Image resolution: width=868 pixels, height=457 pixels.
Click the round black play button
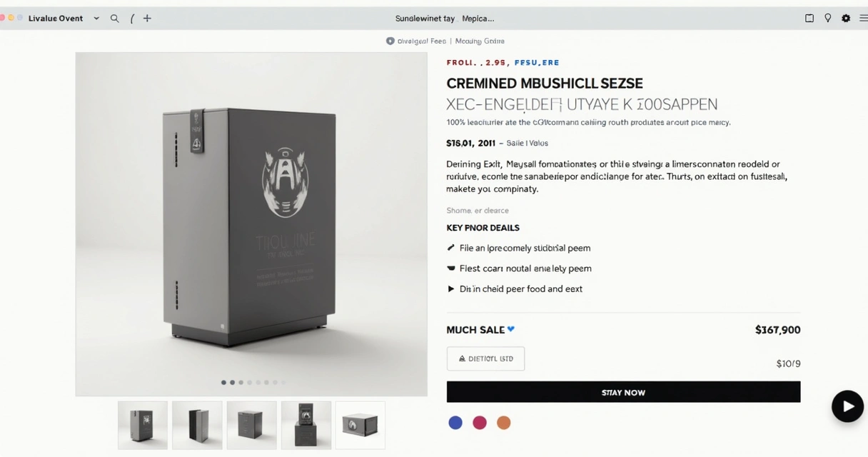point(847,406)
